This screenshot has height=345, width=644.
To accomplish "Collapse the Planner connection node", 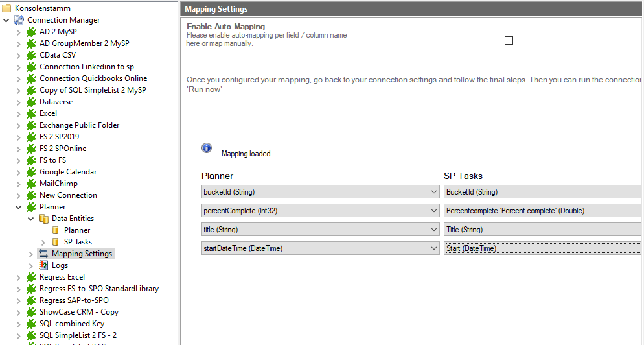I will 19,207.
